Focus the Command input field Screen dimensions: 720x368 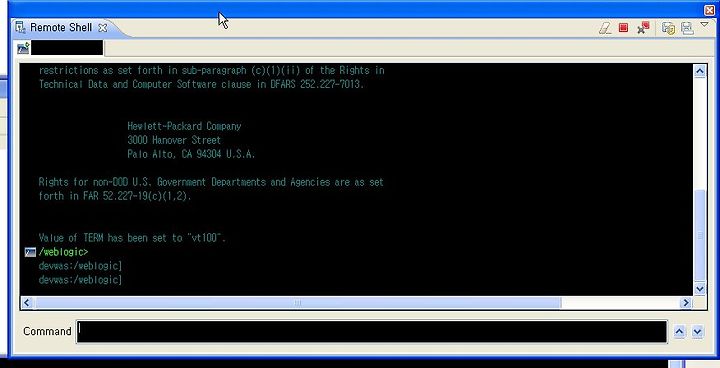371,331
